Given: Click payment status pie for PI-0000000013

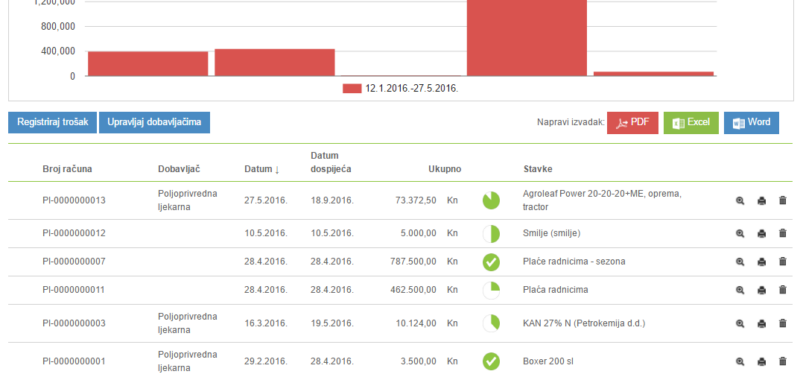Looking at the screenshot, I should click(491, 200).
